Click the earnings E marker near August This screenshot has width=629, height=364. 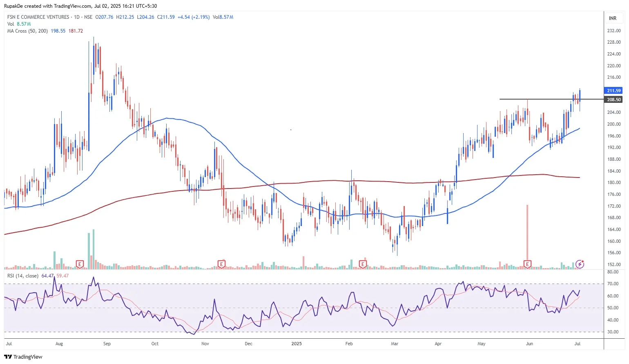point(80,264)
